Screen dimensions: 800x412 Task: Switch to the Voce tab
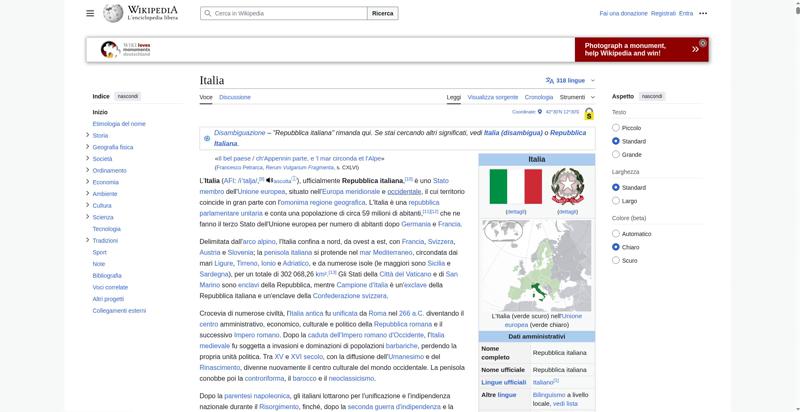tap(206, 97)
